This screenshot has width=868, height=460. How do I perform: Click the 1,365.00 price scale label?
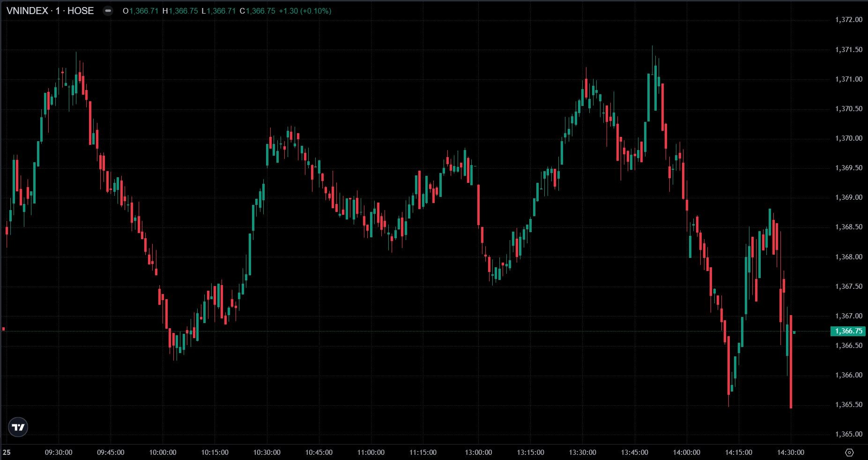pos(848,434)
